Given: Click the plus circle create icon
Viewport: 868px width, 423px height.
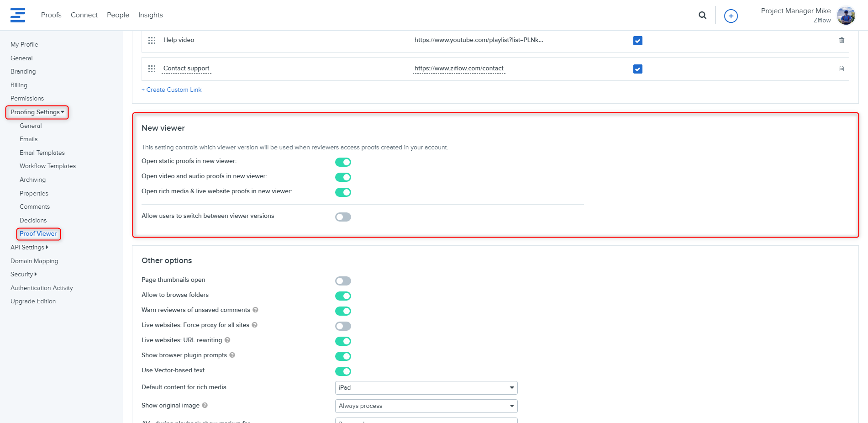Looking at the screenshot, I should click(x=731, y=16).
